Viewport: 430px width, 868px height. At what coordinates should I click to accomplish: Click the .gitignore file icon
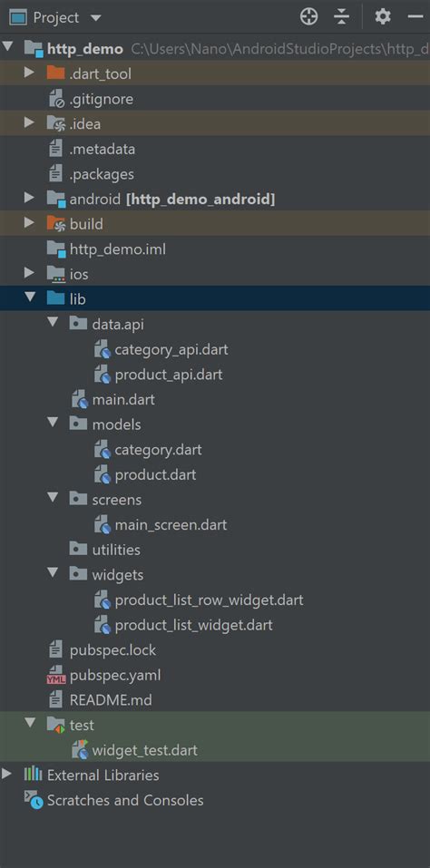pos(56,99)
